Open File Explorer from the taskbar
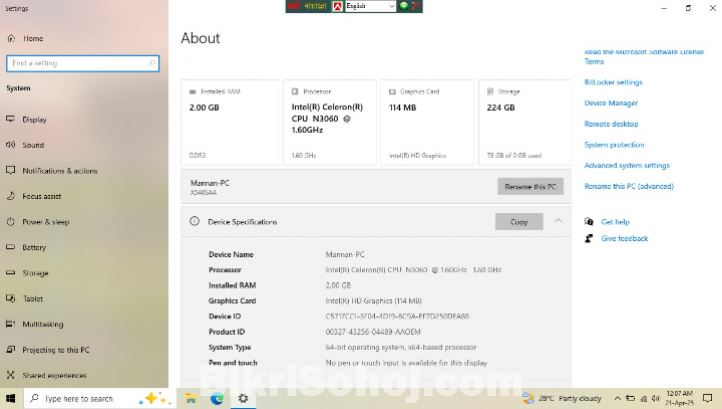The width and height of the screenshot is (722, 409). (191, 398)
